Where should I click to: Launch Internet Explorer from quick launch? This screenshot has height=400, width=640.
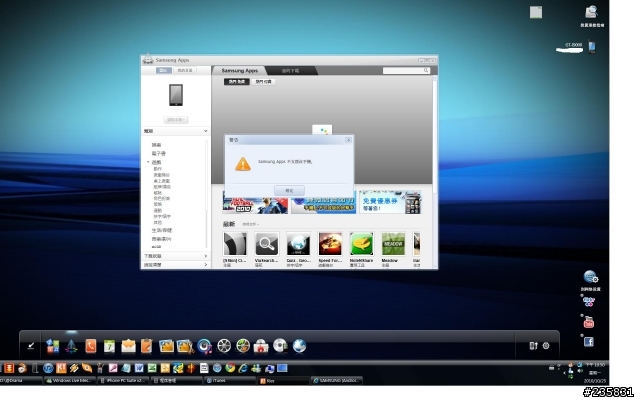pyautogui.click(x=243, y=368)
